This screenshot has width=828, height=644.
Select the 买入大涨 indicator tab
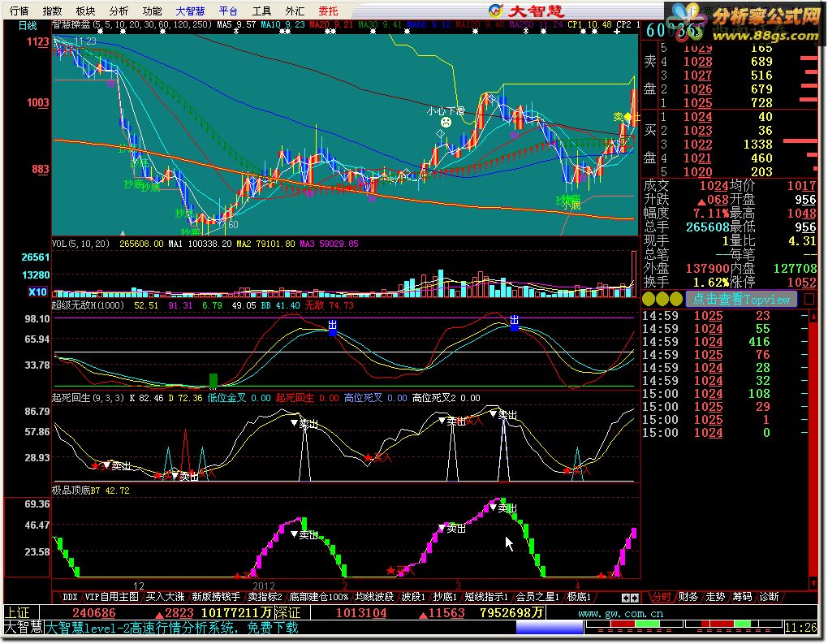(x=165, y=597)
